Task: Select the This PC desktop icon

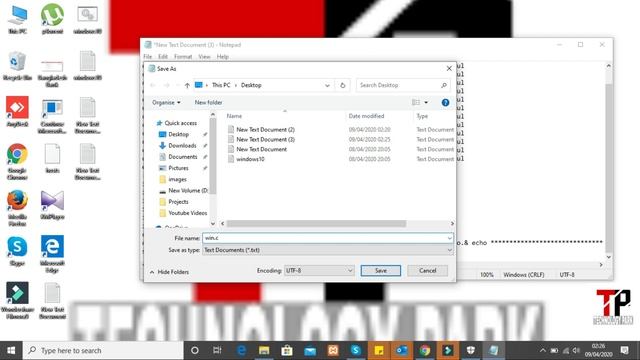Action: click(x=18, y=20)
